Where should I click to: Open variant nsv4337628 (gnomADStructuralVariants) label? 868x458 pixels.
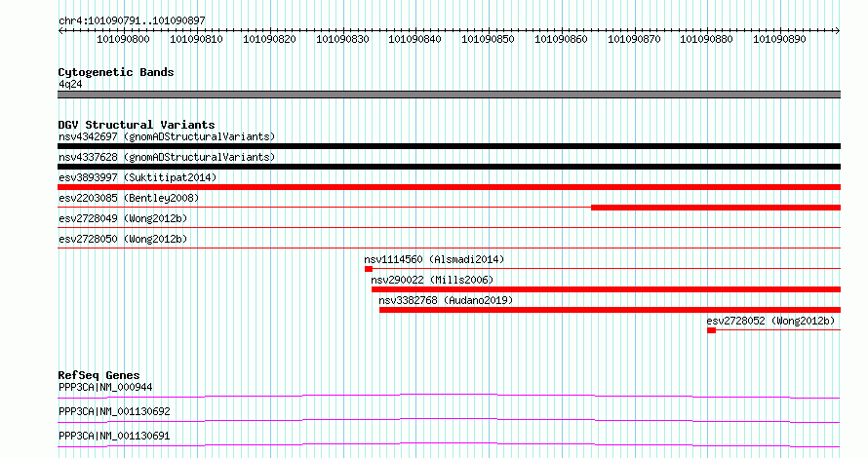(x=167, y=157)
